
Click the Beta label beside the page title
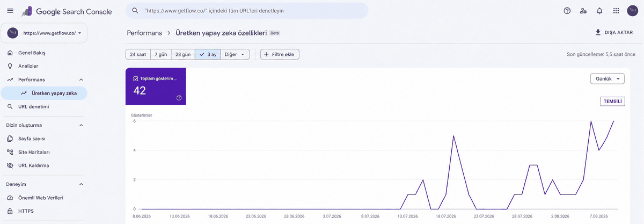click(274, 33)
